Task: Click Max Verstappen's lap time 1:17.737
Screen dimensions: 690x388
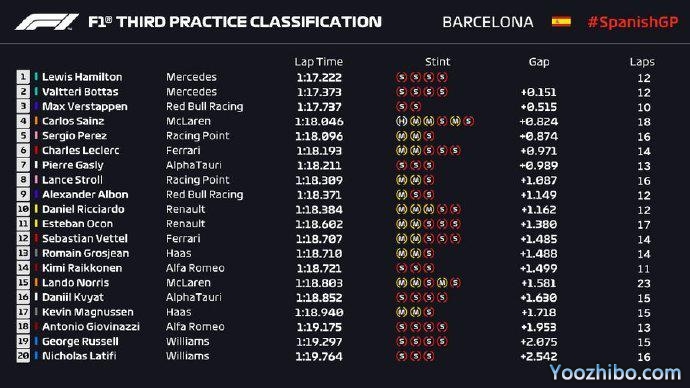Action: pos(319,107)
